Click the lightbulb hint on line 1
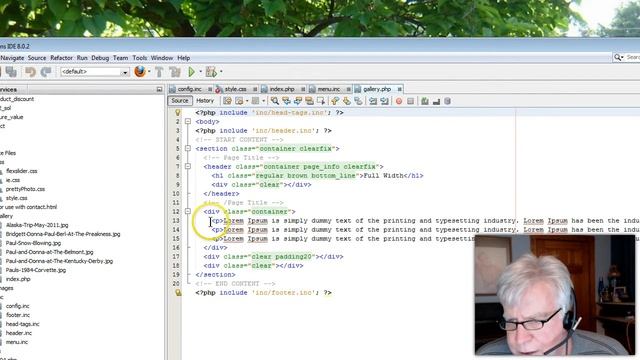Screen dimensions: 640x360 tap(178, 113)
